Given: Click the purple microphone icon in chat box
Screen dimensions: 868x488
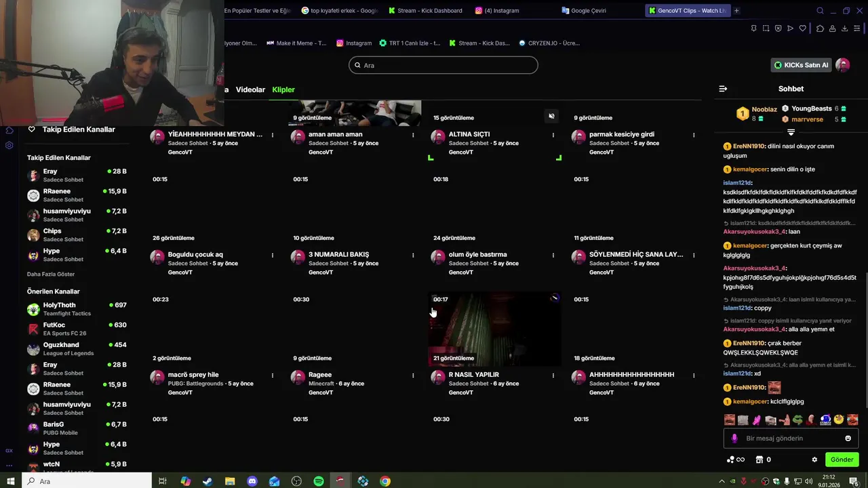Looking at the screenshot, I should point(734,439).
